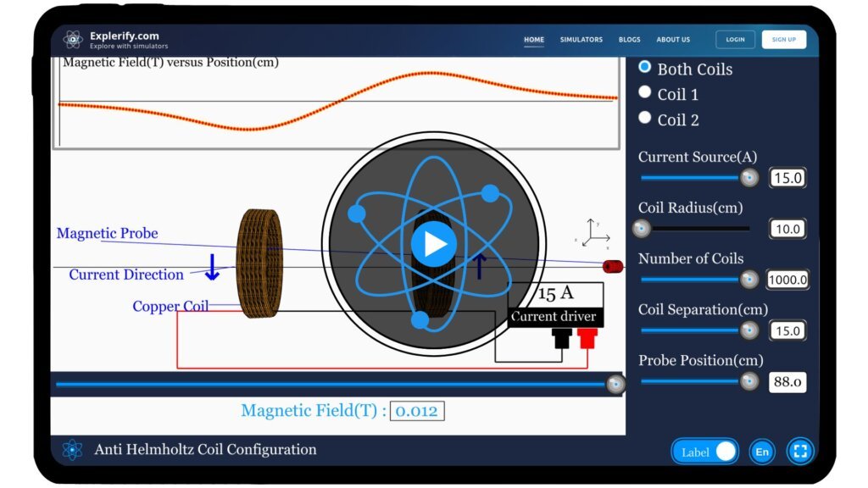
Task: Click the Magnetic Field value field showing 0.012
Action: (417, 410)
